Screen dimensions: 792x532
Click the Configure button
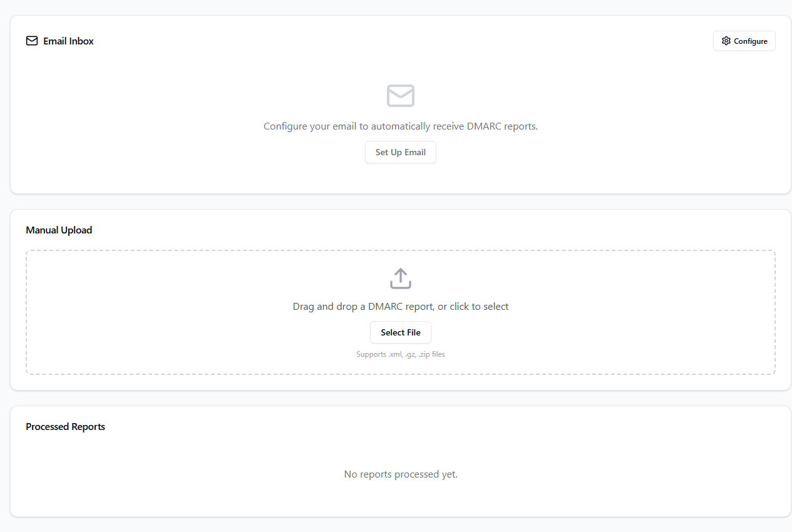pos(744,41)
